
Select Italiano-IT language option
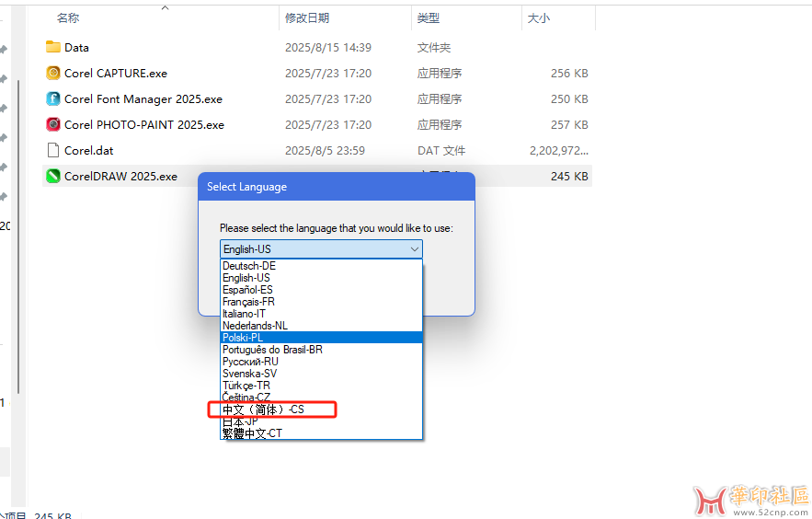[x=321, y=314]
